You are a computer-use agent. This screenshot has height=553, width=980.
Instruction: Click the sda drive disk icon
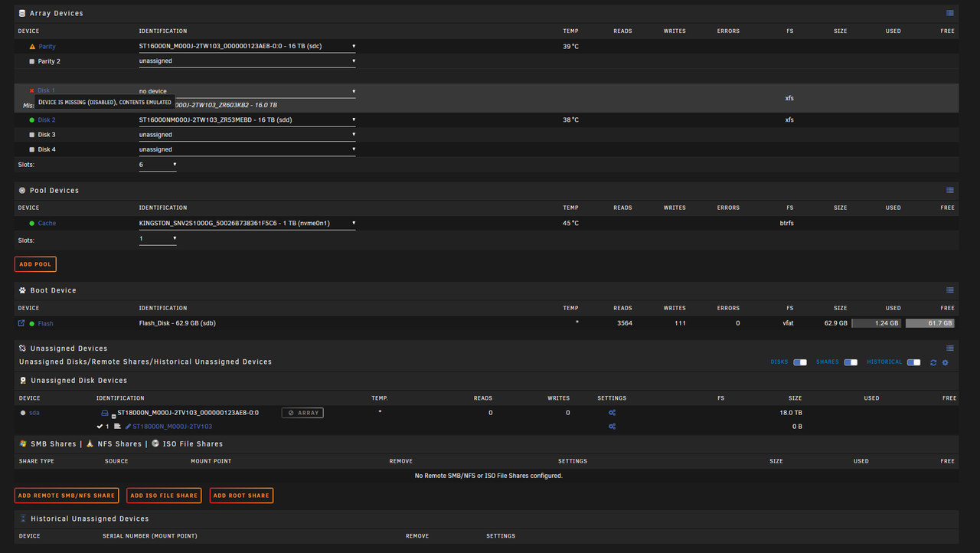pos(105,413)
